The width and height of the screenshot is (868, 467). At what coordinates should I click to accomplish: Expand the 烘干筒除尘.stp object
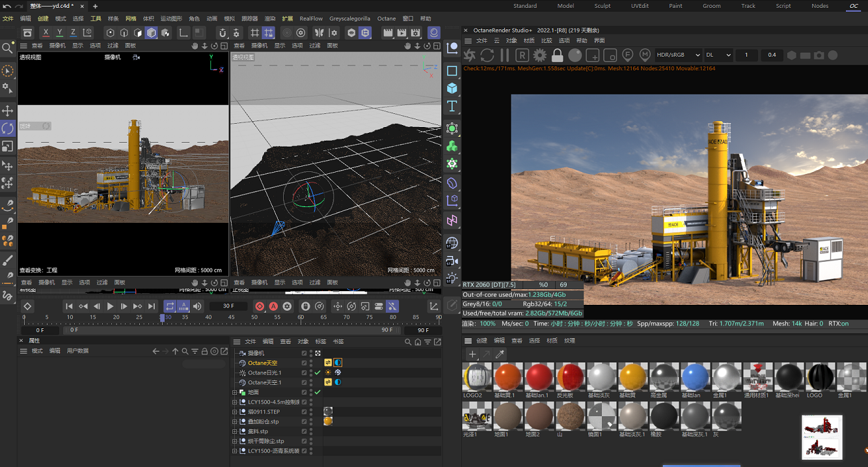click(x=234, y=442)
